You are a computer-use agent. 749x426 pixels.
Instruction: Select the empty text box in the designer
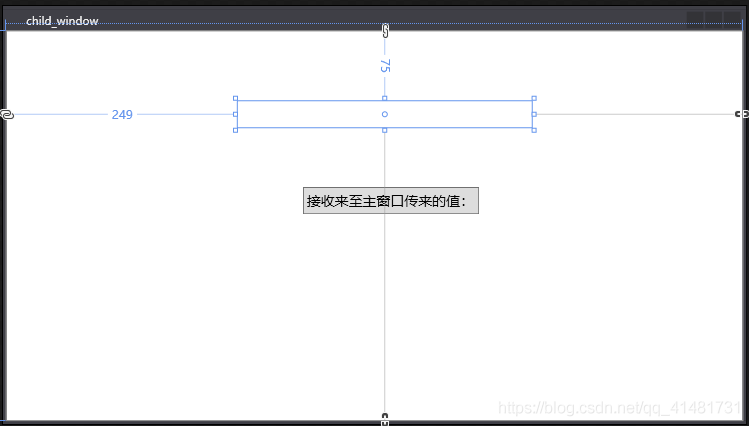pos(385,114)
